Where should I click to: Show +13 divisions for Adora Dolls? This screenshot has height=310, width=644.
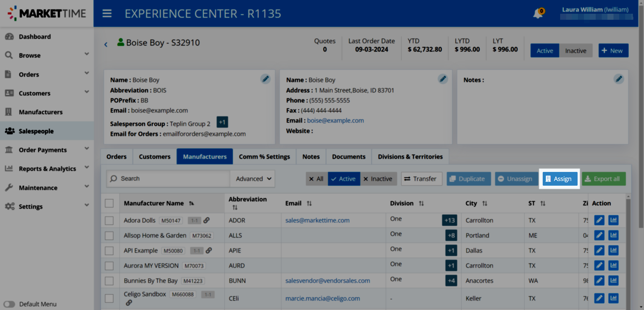(449, 220)
